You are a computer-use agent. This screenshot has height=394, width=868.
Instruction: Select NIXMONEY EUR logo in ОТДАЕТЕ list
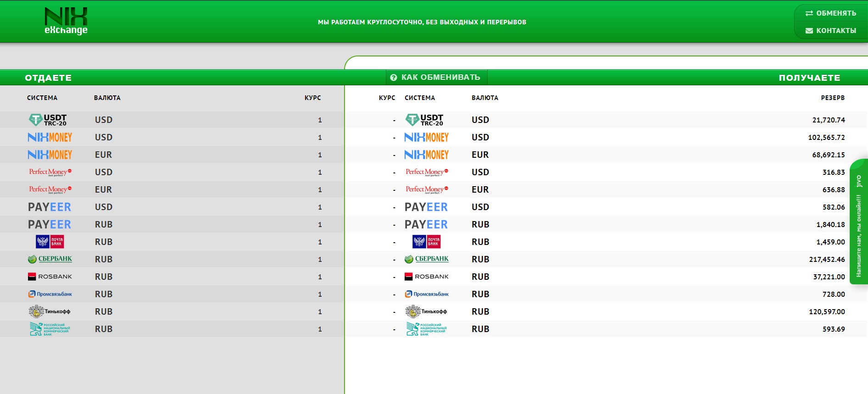pyautogui.click(x=50, y=155)
